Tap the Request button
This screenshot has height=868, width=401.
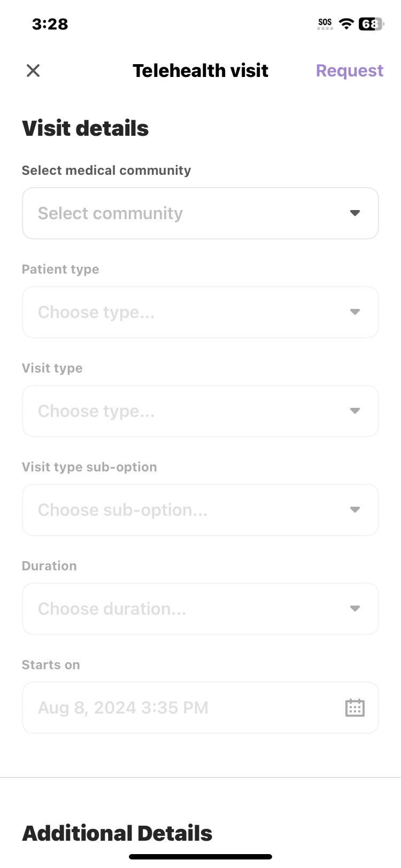(x=350, y=71)
